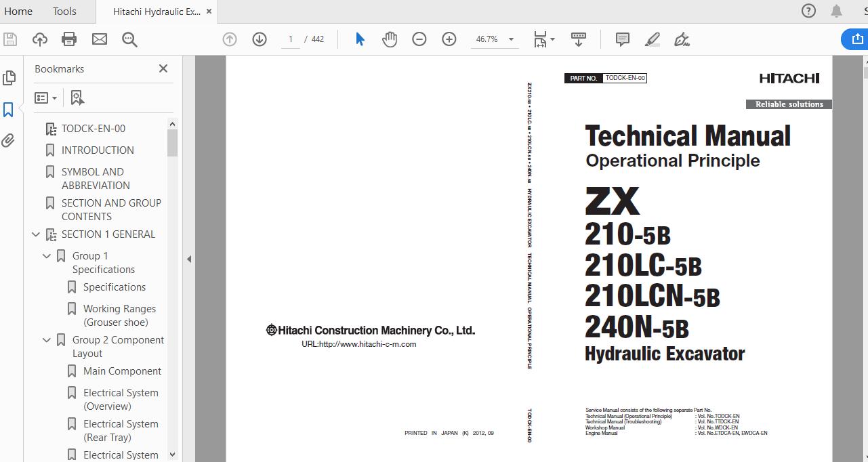Open the zoom level 46.7% dropdown
Screen dimensions: 868x462
(495, 39)
